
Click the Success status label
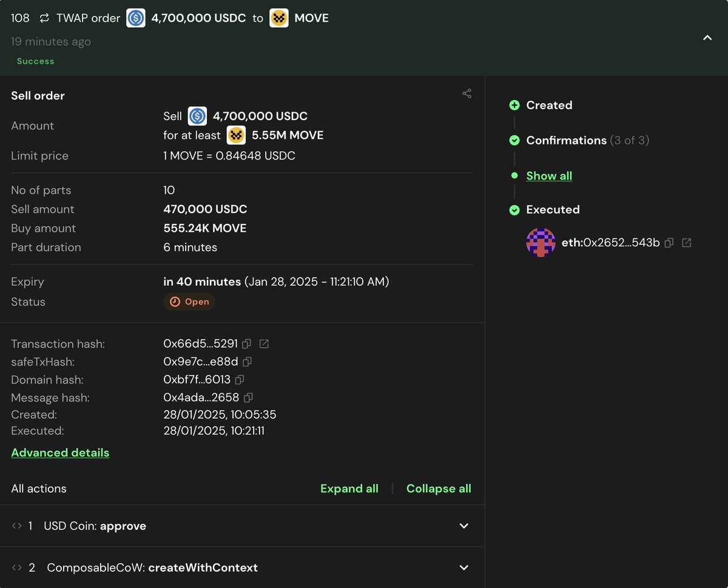(35, 61)
